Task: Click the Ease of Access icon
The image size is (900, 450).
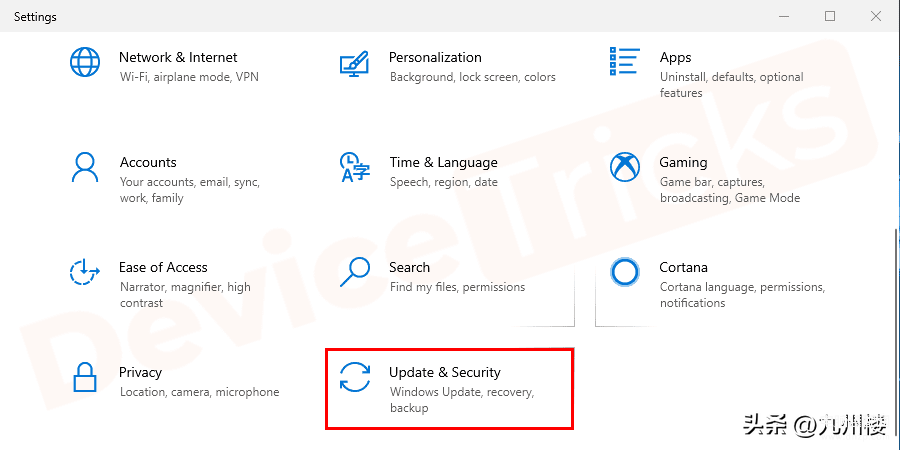Action: pos(84,272)
